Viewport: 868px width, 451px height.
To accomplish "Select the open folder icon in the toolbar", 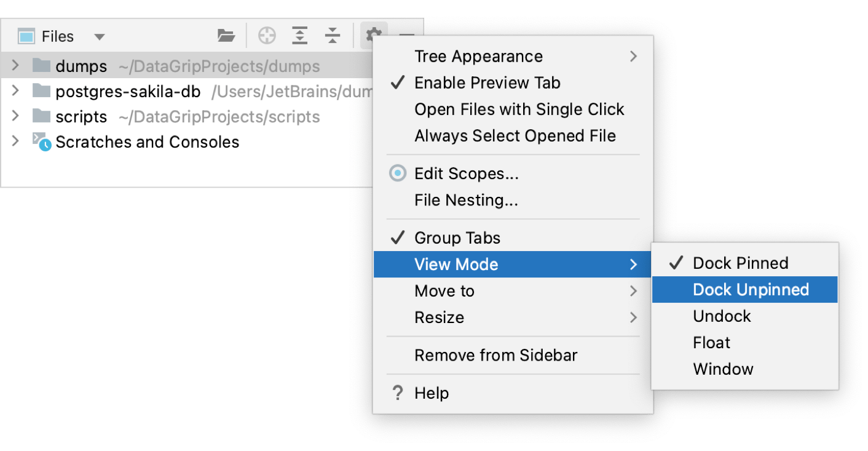I will pos(226,35).
